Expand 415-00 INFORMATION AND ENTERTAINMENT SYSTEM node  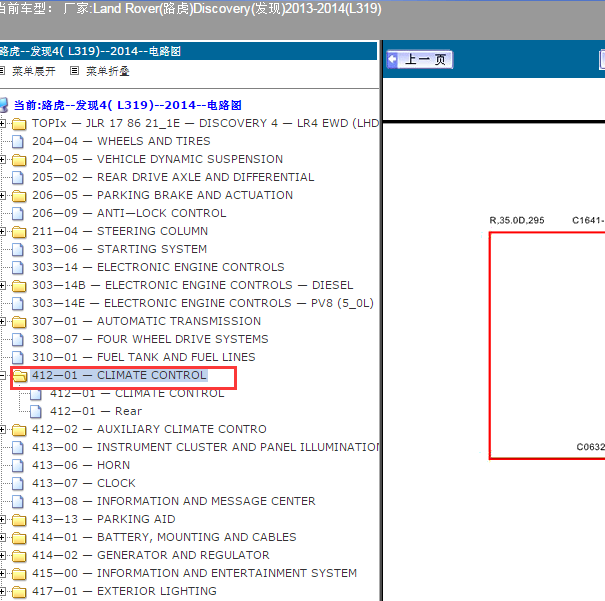pos(2,573)
